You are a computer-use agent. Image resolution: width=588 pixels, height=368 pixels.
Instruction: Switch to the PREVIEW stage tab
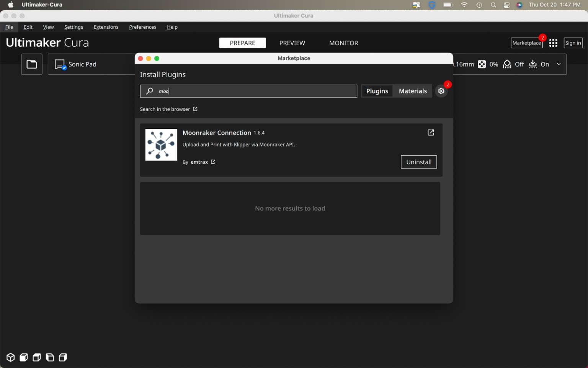point(292,43)
